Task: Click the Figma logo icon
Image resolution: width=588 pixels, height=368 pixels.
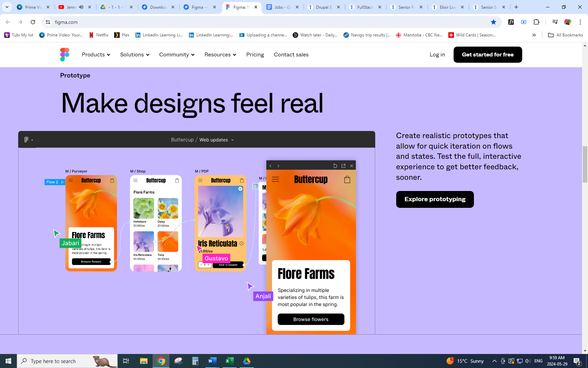Action: click(x=65, y=55)
